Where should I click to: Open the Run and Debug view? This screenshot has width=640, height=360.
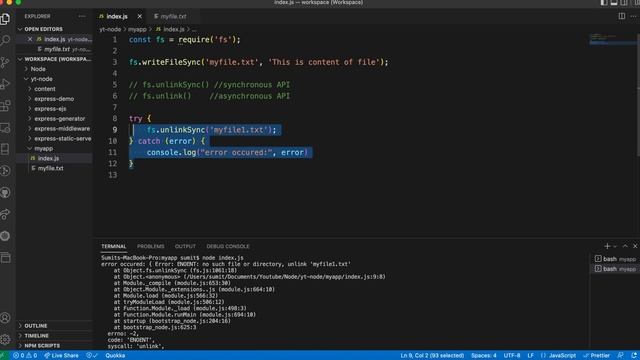5,84
